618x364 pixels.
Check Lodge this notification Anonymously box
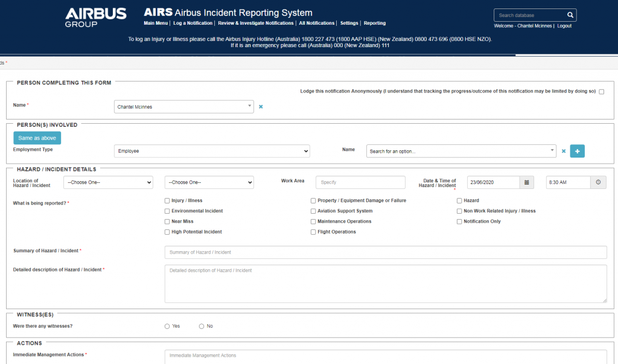coord(601,92)
